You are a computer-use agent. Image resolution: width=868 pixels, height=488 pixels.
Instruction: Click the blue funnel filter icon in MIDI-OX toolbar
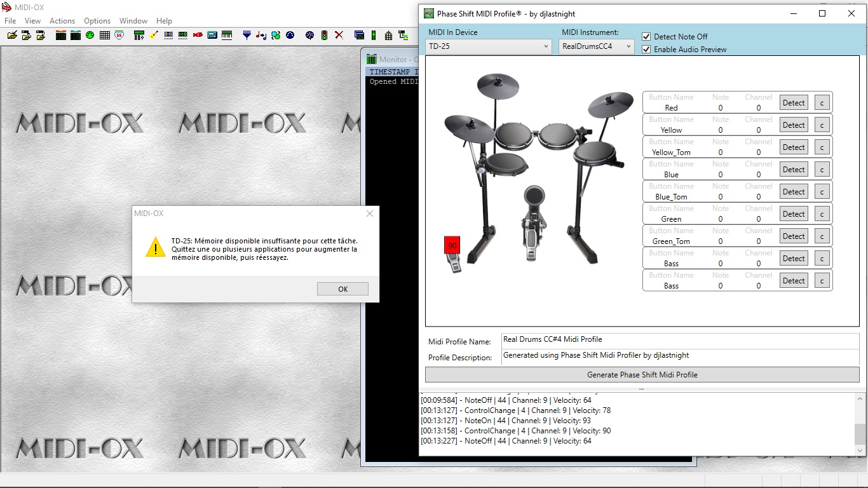[x=247, y=36]
